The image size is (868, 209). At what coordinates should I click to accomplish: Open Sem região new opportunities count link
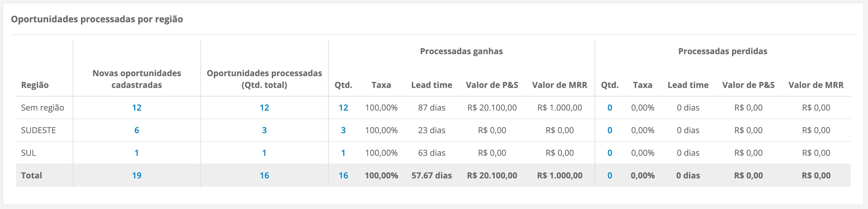pos(137,108)
